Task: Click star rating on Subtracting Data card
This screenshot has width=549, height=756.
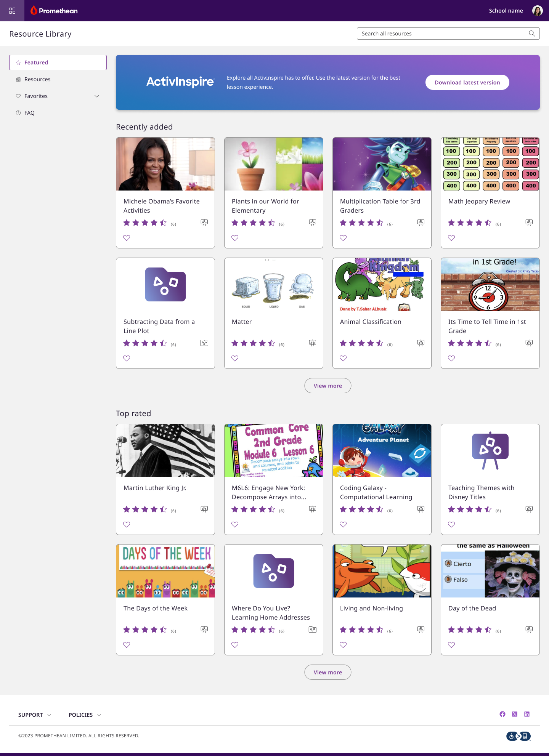Action: [145, 343]
